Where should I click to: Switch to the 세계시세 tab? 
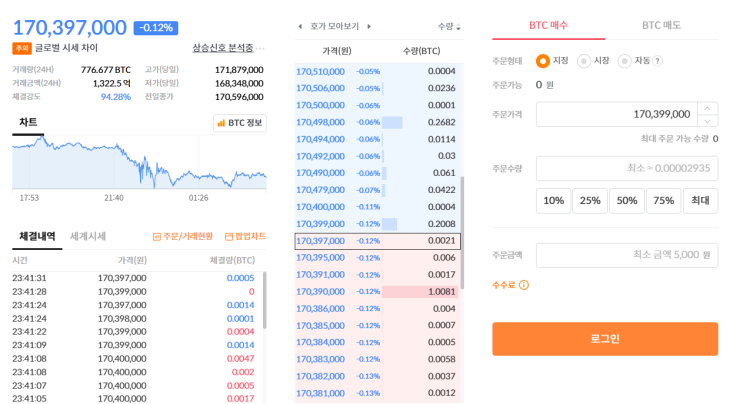click(88, 236)
